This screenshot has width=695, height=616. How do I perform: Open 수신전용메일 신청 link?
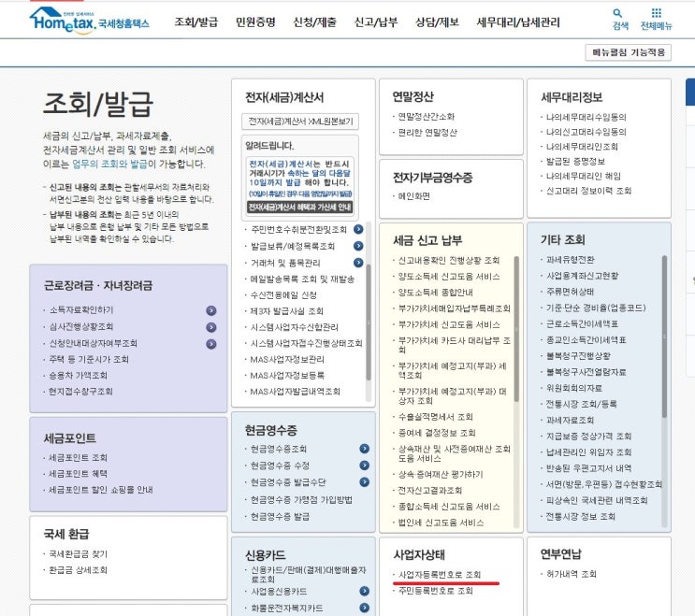pyautogui.click(x=283, y=295)
